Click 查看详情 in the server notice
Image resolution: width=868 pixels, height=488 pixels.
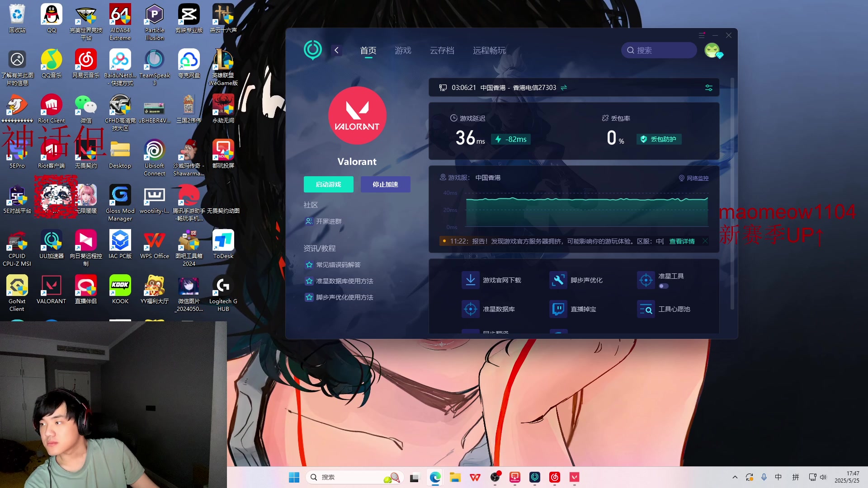click(x=682, y=241)
